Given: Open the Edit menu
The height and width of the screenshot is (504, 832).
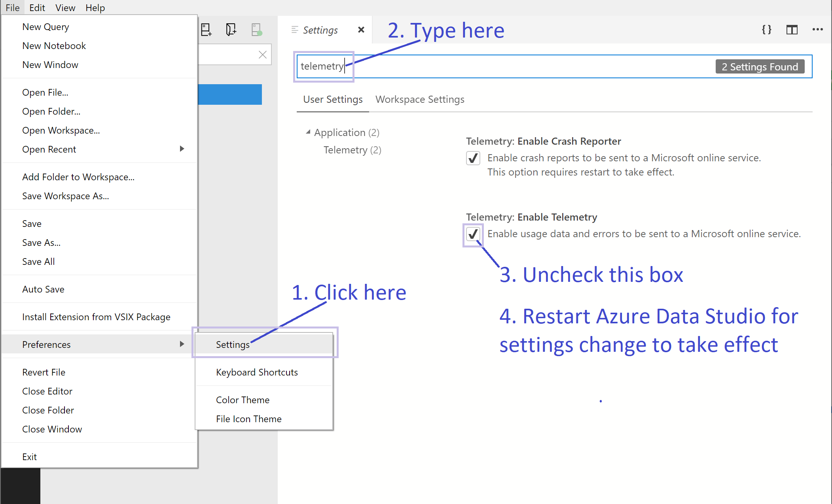Looking at the screenshot, I should point(37,8).
